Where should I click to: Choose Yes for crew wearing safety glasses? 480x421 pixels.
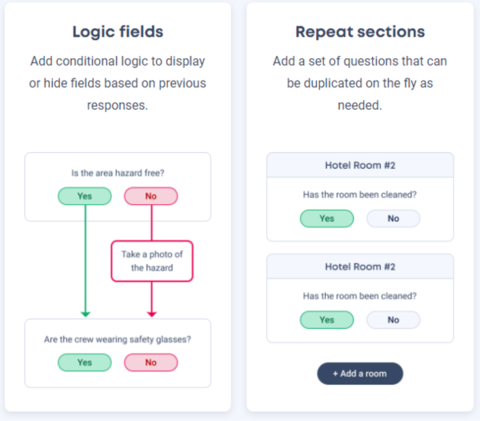pyautogui.click(x=85, y=362)
